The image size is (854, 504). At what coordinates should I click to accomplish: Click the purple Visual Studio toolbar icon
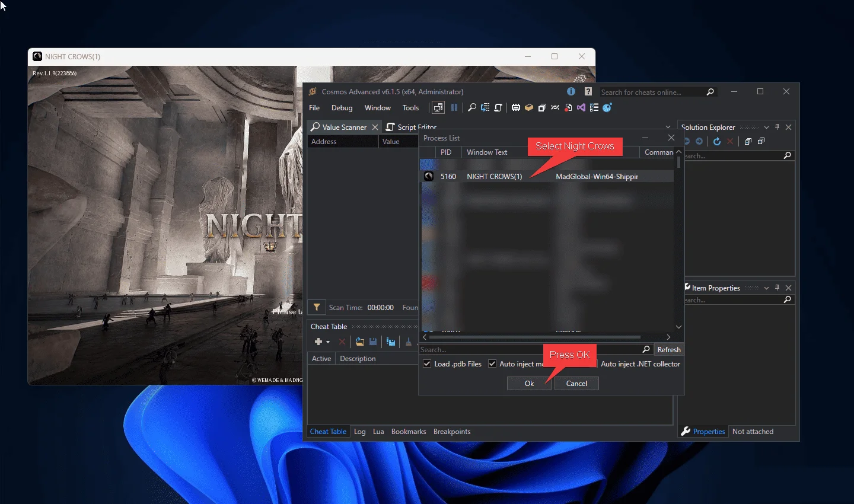(x=581, y=107)
